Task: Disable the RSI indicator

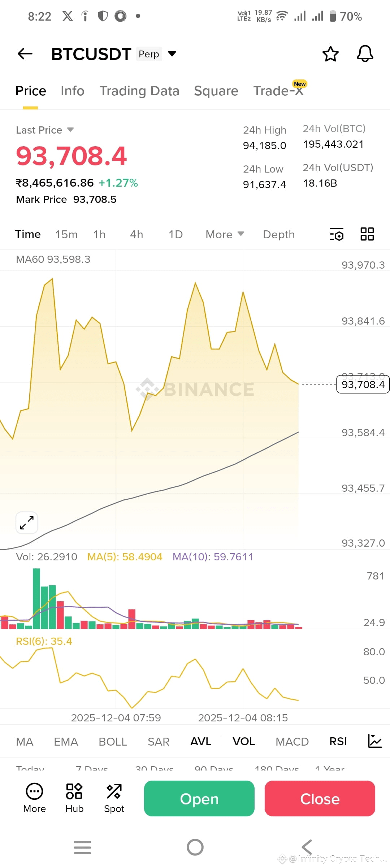Action: 338,741
